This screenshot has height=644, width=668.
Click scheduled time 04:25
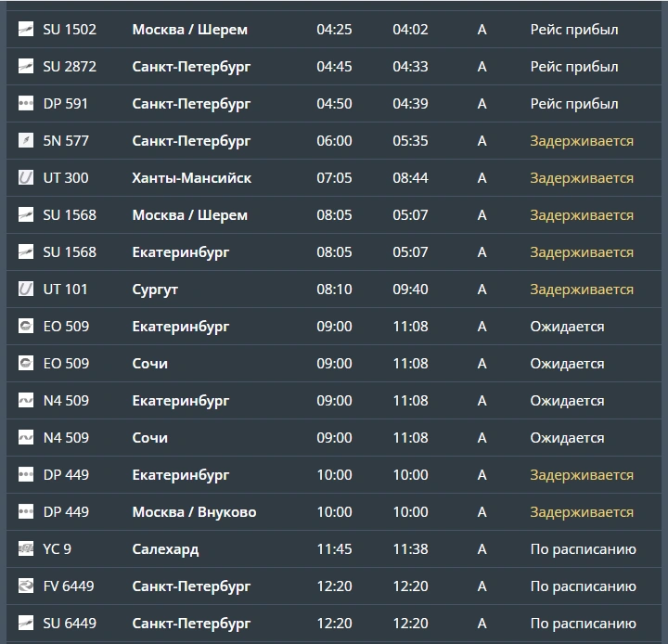[x=334, y=30]
